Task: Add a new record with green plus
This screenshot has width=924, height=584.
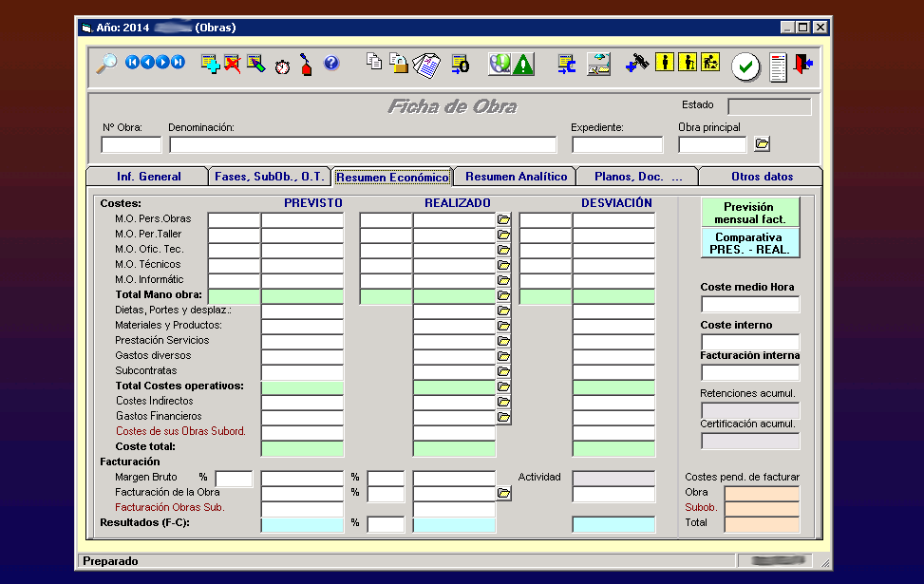Action: coord(210,64)
